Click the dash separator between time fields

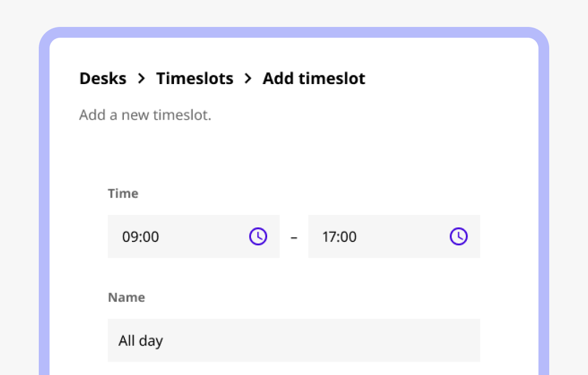pyautogui.click(x=294, y=237)
